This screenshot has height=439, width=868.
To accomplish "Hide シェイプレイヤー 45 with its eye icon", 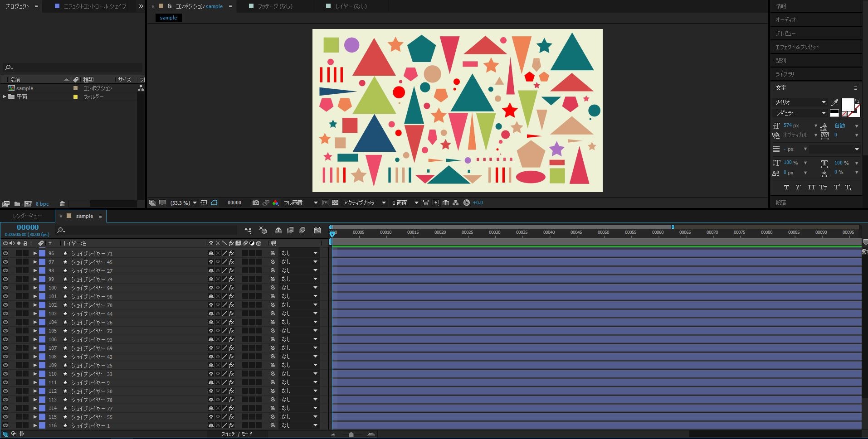I will 5,262.
